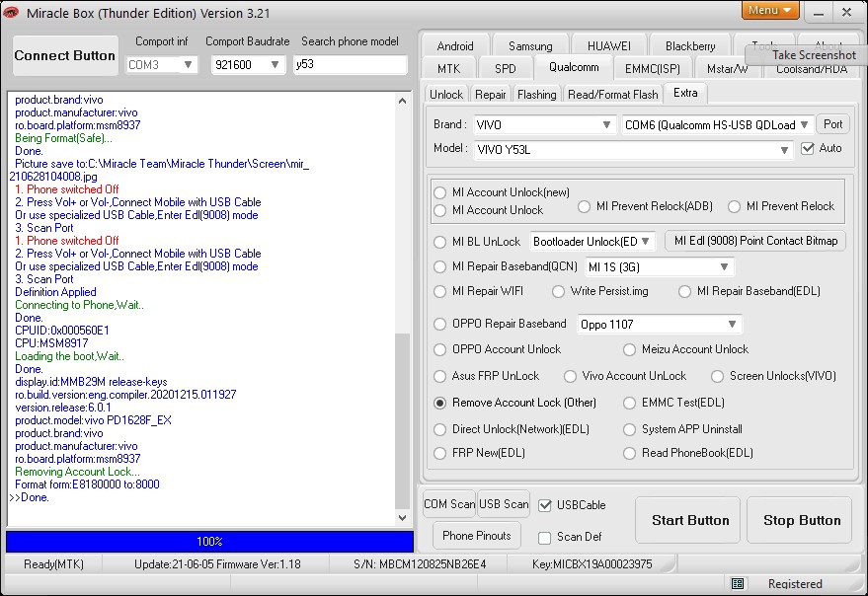Select Remove Account Lock (Other) option
The width and height of the screenshot is (868, 596).
440,403
